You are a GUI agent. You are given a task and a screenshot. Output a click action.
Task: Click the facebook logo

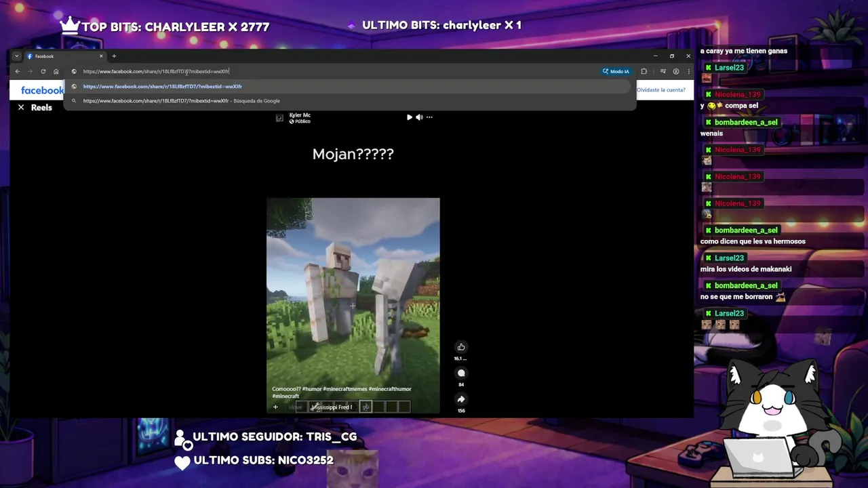click(x=42, y=90)
